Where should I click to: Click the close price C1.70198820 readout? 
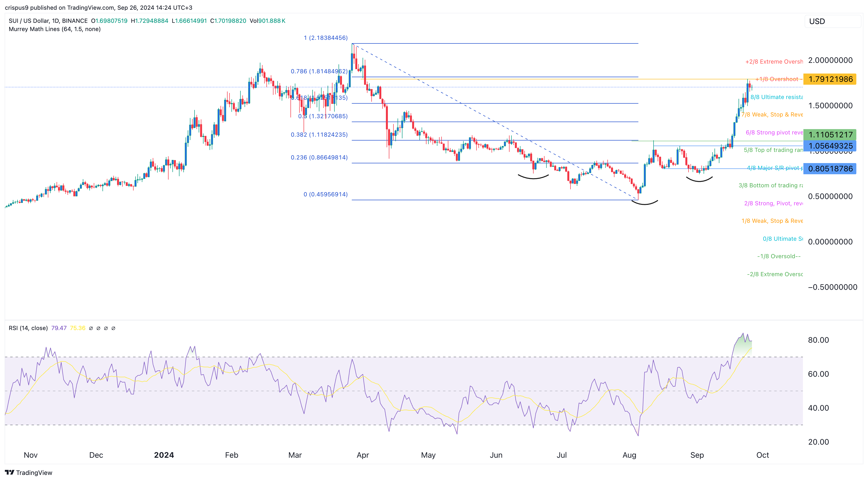228,21
